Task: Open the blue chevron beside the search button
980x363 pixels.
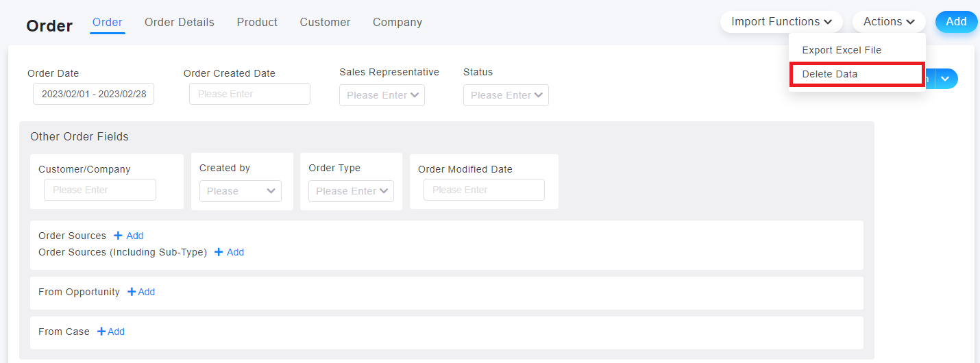Action: click(x=946, y=79)
